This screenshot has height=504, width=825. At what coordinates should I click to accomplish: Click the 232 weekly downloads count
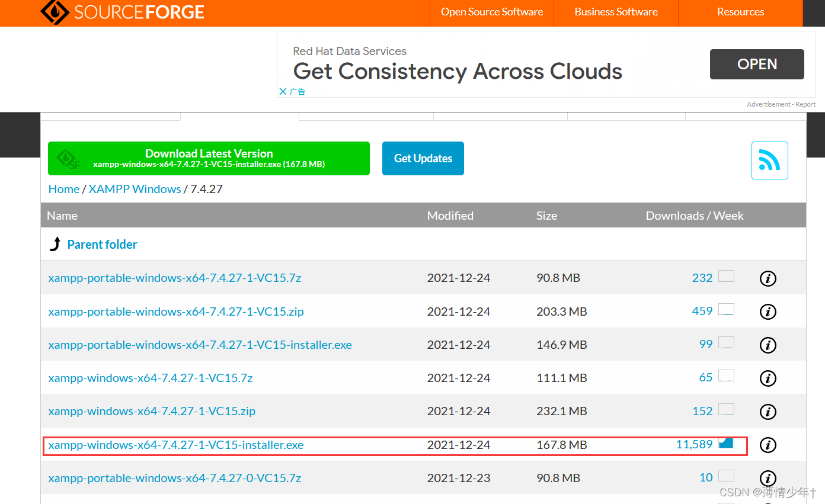(702, 278)
